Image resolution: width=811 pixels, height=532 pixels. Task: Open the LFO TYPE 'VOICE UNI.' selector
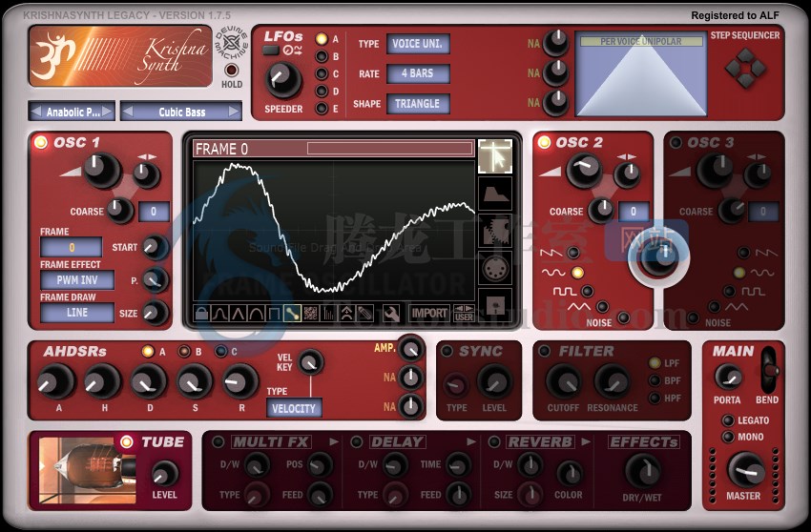click(418, 44)
